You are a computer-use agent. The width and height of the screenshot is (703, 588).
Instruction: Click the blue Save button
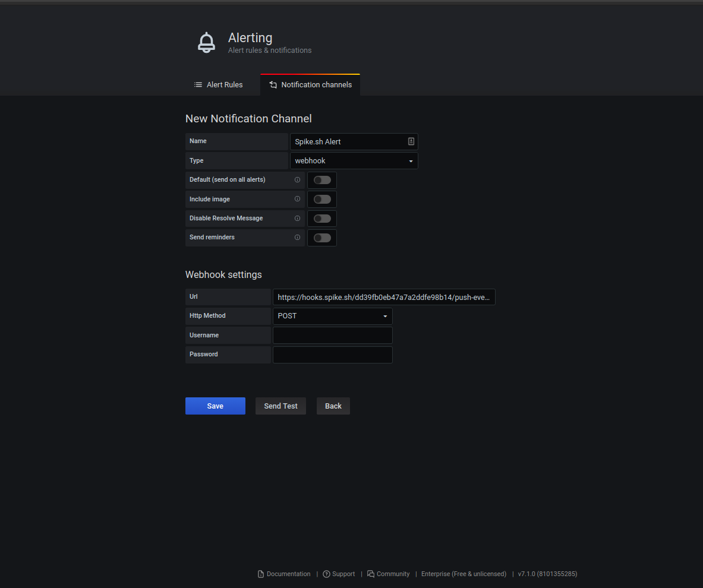click(x=215, y=406)
